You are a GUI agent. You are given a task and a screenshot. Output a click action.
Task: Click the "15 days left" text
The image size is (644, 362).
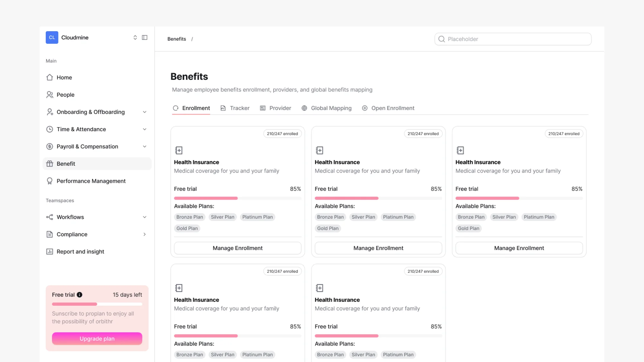pyautogui.click(x=128, y=295)
